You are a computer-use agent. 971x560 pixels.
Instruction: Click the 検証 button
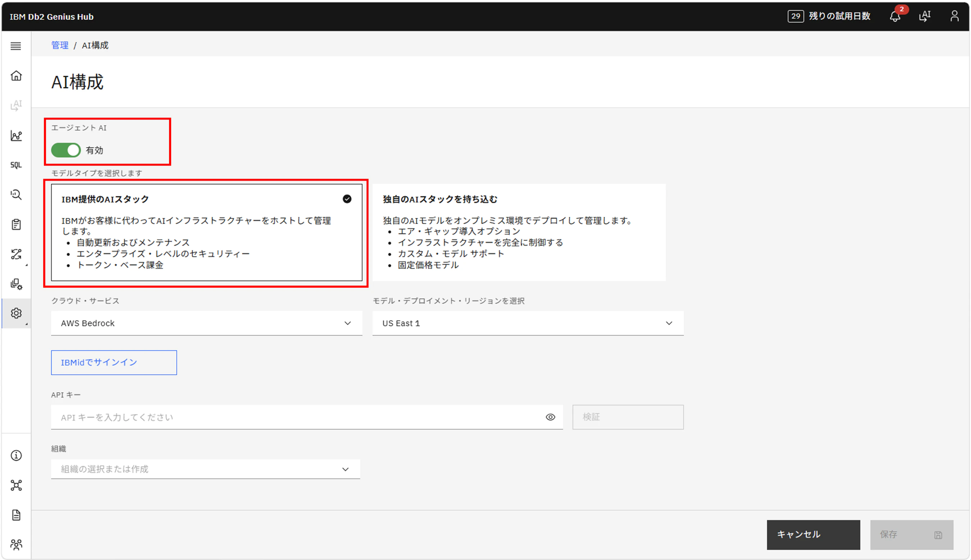pyautogui.click(x=628, y=417)
